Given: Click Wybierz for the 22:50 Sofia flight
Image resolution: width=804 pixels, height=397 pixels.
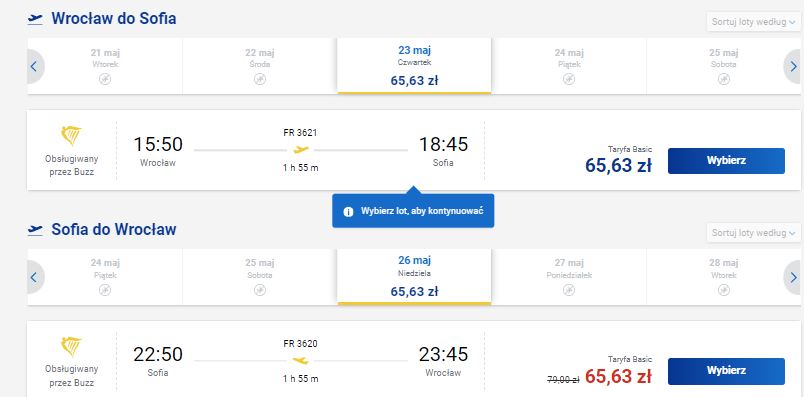Looking at the screenshot, I should tap(726, 371).
